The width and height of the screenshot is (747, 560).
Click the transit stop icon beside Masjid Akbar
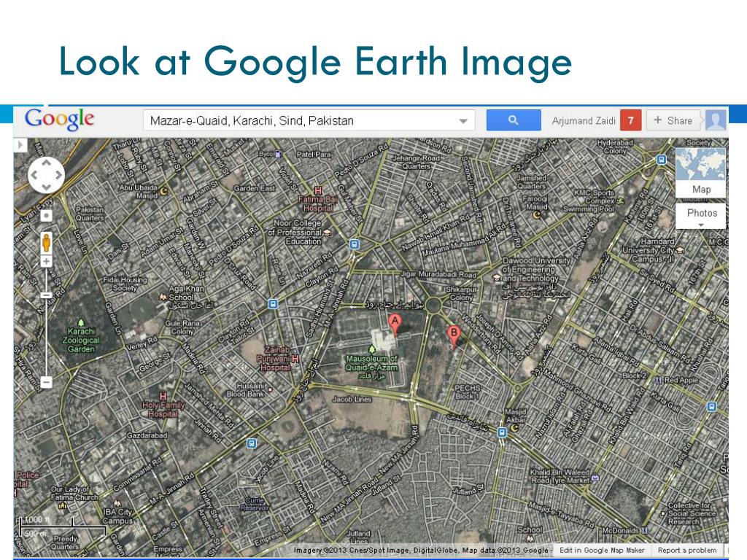(x=502, y=432)
